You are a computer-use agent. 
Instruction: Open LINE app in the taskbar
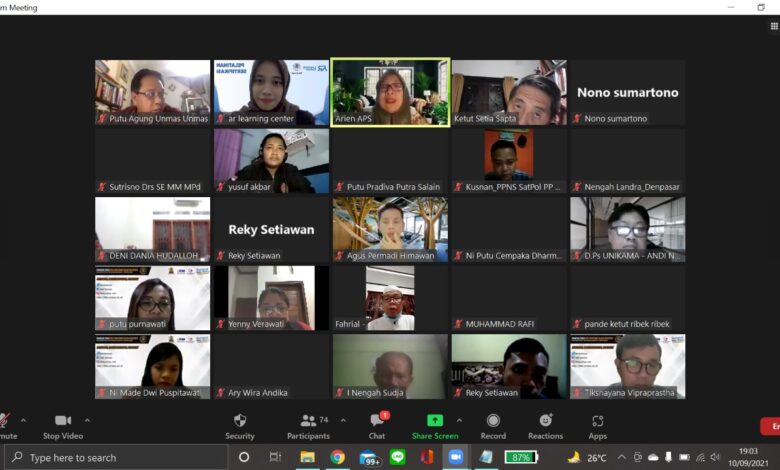pyautogui.click(x=397, y=457)
